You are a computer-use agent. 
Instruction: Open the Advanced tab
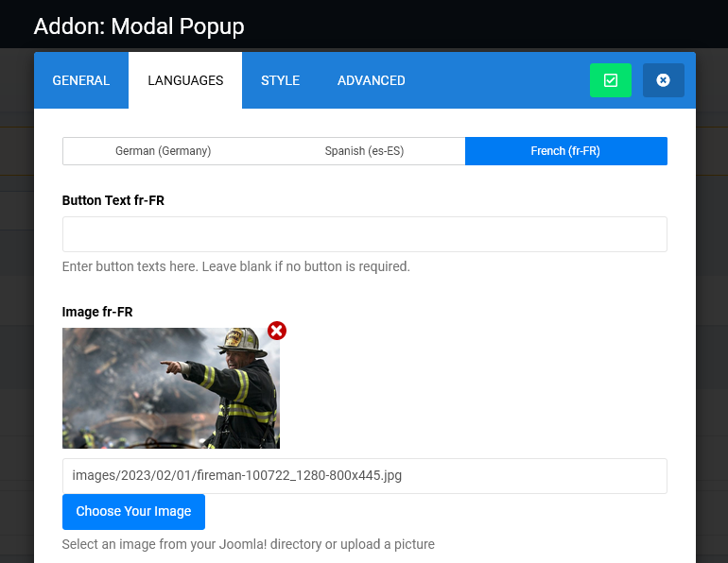click(x=371, y=80)
